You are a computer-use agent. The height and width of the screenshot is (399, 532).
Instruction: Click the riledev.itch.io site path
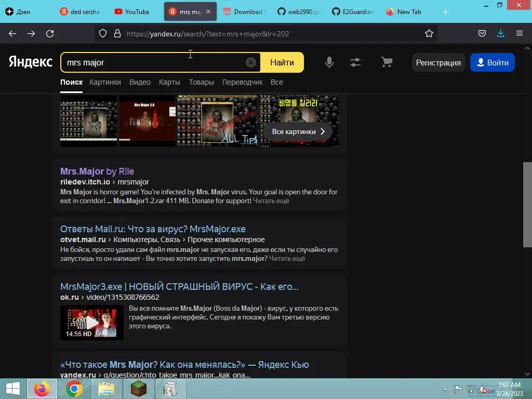[104, 182]
